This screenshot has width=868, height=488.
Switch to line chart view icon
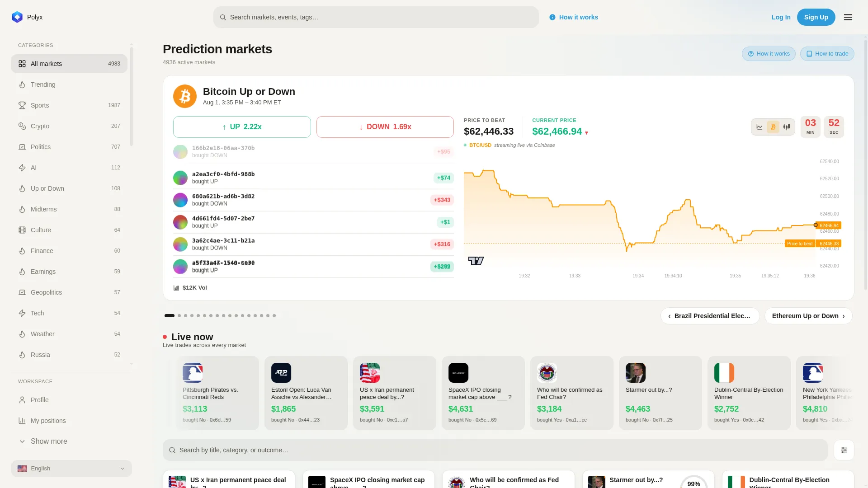click(759, 127)
